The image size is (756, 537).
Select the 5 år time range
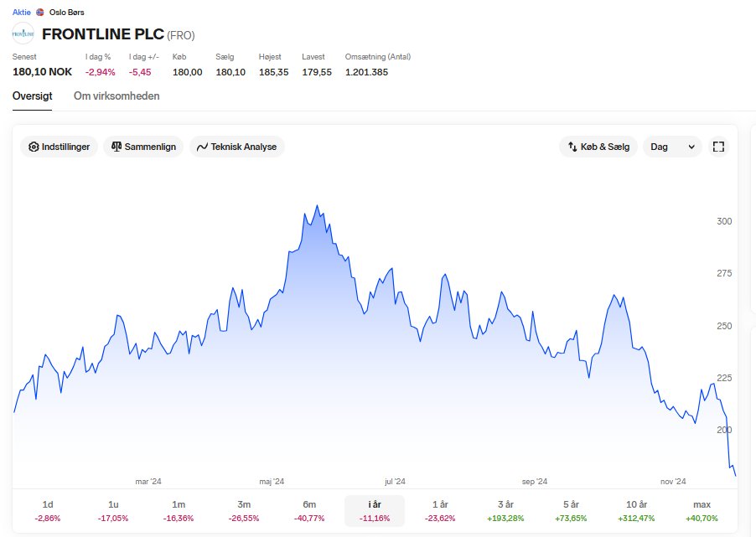point(571,511)
